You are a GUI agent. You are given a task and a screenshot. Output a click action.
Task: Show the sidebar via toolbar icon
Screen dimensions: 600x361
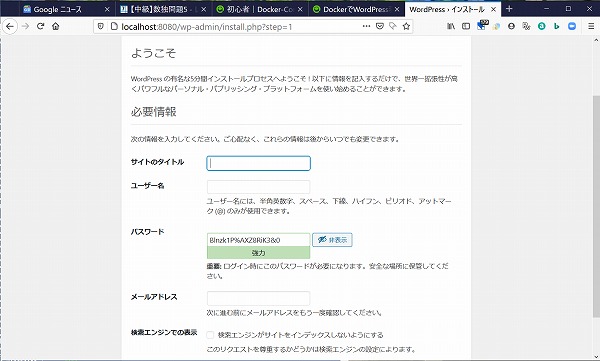click(466, 26)
